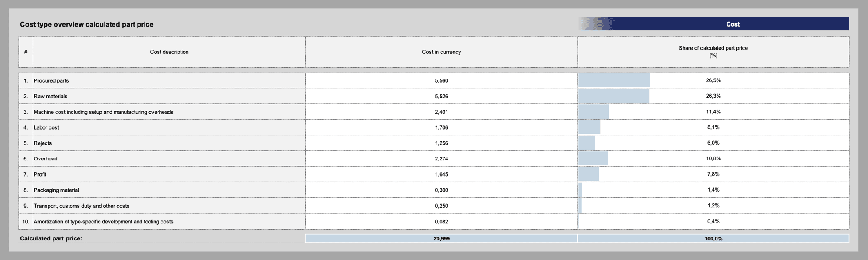Screen dimensions: 868x260
Task: Select the Procured parts row label
Action: pyautogui.click(x=51, y=81)
